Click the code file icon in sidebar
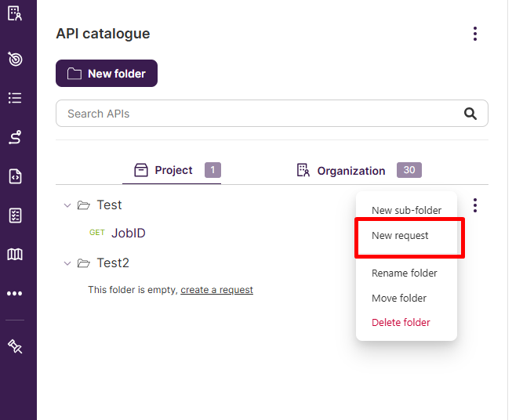 15,176
